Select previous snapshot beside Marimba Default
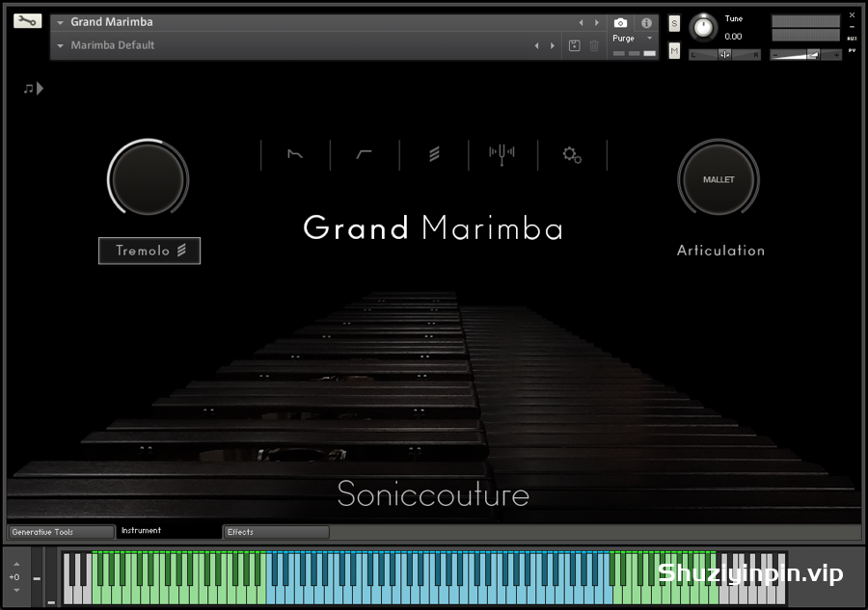The width and height of the screenshot is (868, 610). [x=536, y=46]
